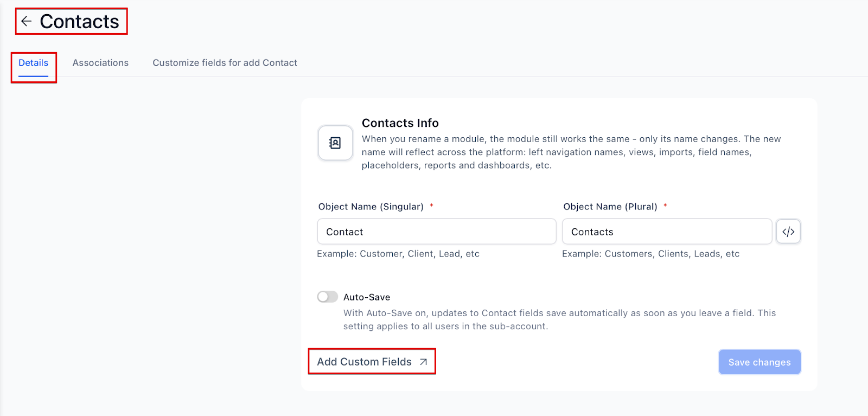The image size is (868, 416).
Task: Switch to the Details tab
Action: click(34, 63)
